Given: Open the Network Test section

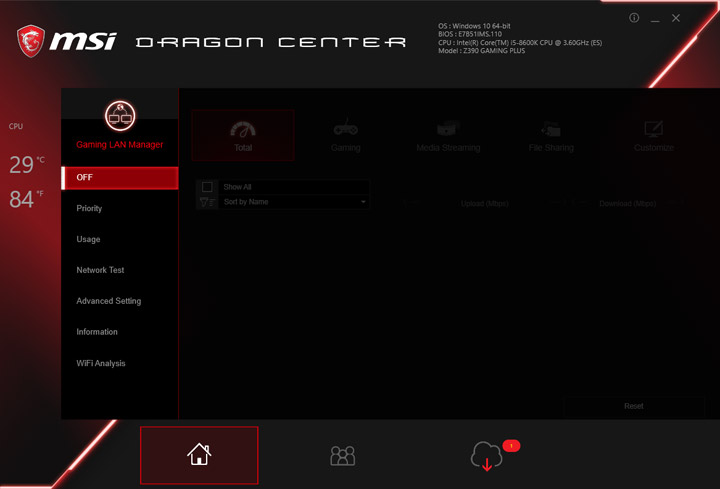Looking at the screenshot, I should coord(100,270).
